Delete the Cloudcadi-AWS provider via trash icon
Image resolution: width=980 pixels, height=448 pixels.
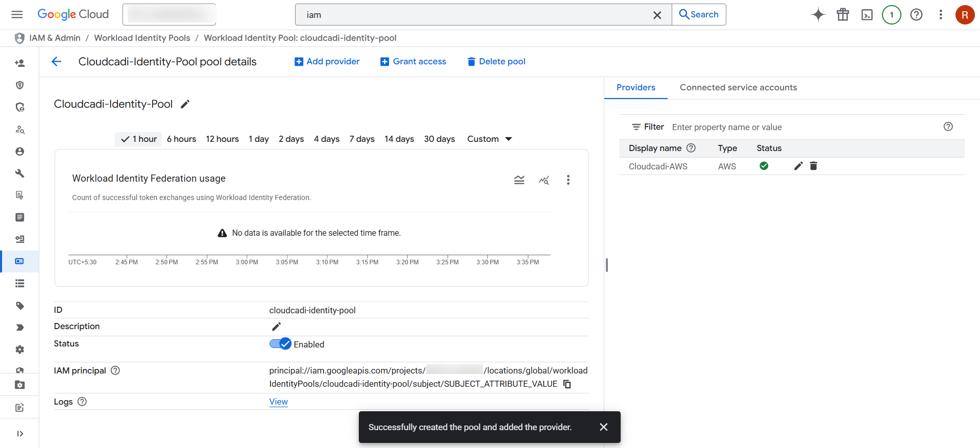(814, 166)
